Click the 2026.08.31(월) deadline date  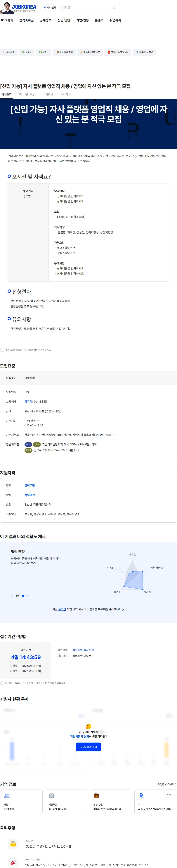pyautogui.click(x=31, y=671)
